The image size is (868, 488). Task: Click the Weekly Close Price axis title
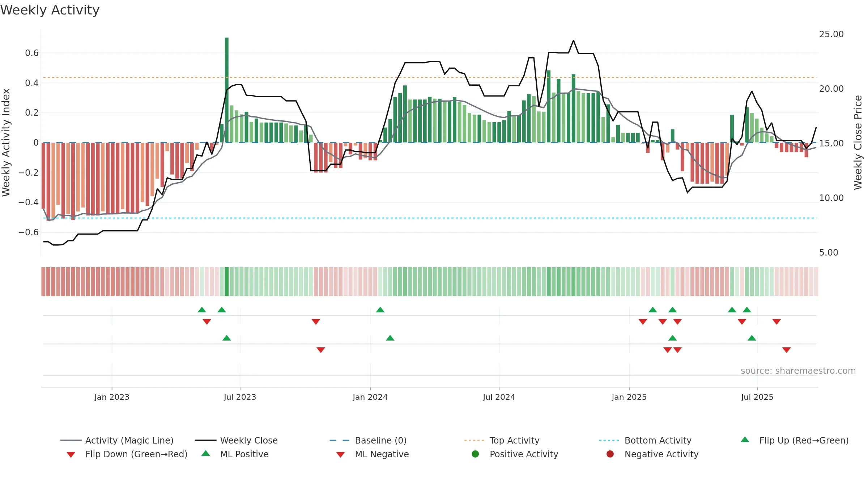coord(858,142)
